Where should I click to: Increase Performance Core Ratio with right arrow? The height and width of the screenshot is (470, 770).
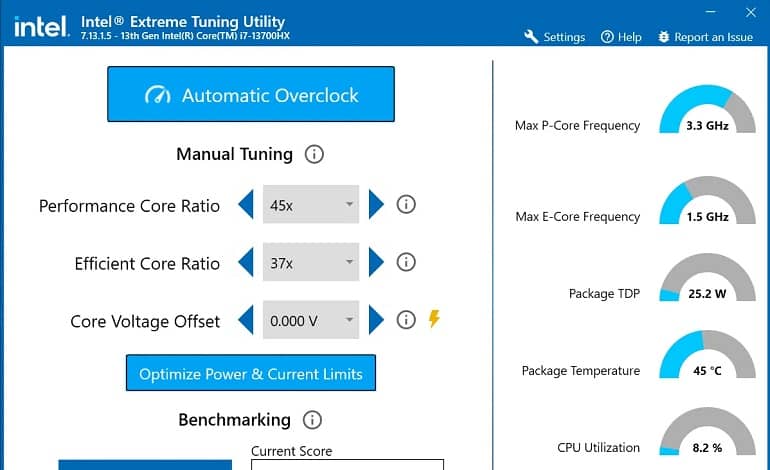(x=376, y=204)
